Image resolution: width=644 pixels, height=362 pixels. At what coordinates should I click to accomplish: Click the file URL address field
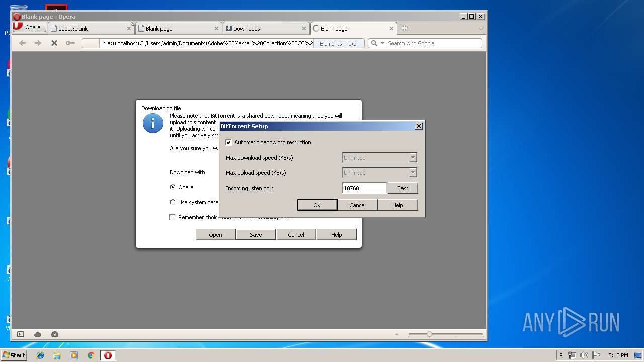[208, 43]
